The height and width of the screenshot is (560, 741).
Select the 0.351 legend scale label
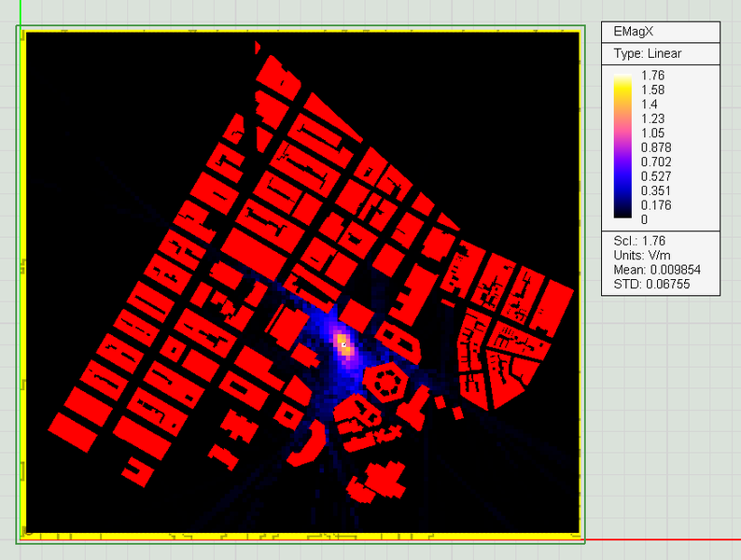coord(656,190)
